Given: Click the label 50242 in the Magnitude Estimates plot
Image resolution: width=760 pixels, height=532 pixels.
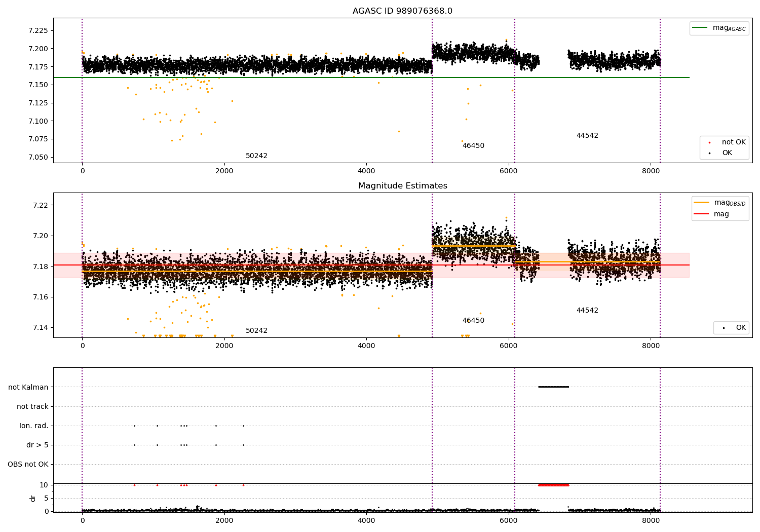Looking at the screenshot, I should point(256,331).
